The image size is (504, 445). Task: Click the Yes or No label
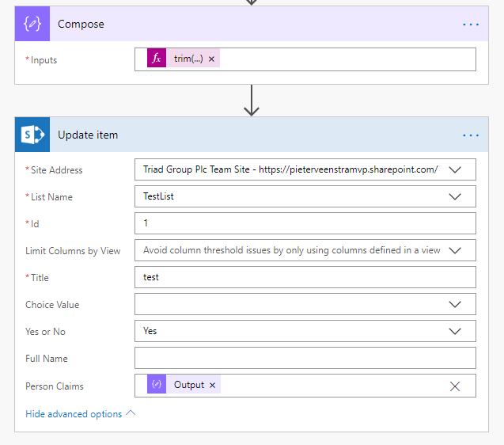tap(45, 332)
